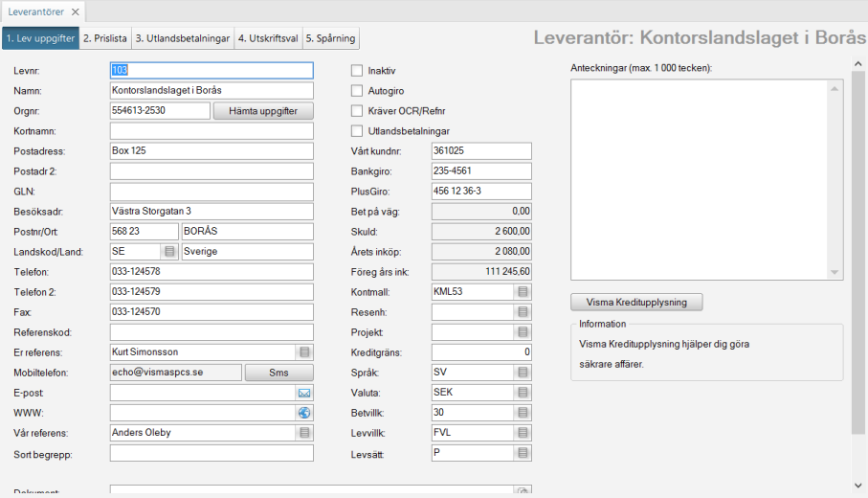Click the Hämta uppgifter button
868x498 pixels.
(x=263, y=111)
